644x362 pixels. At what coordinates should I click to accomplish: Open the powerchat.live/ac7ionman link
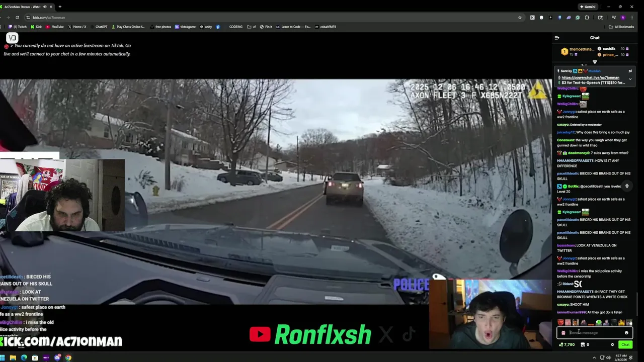coord(590,77)
